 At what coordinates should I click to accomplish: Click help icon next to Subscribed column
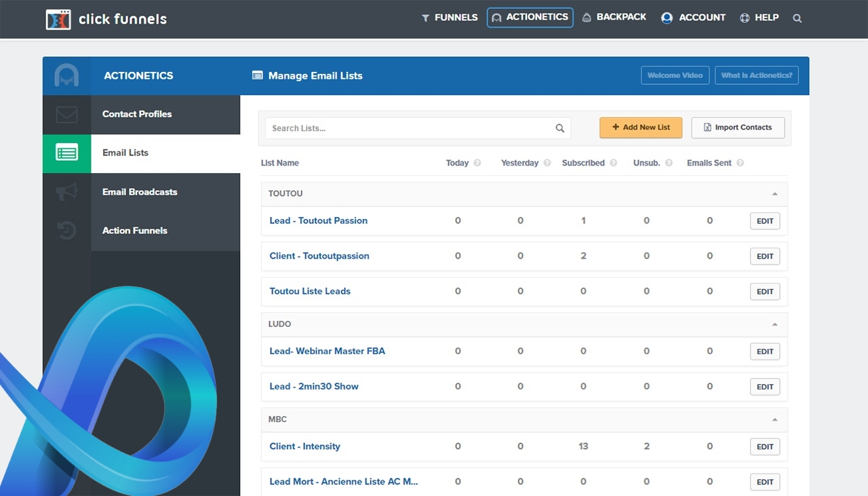(x=614, y=163)
